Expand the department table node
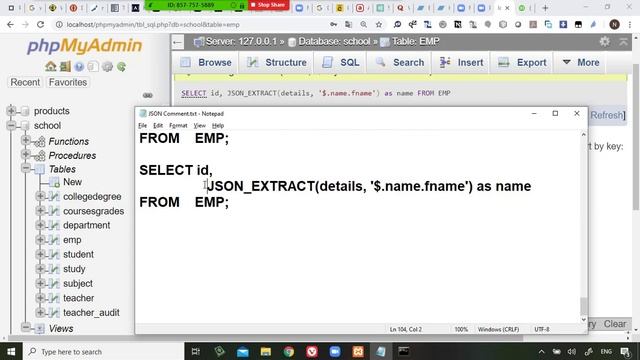 [x=40, y=225]
